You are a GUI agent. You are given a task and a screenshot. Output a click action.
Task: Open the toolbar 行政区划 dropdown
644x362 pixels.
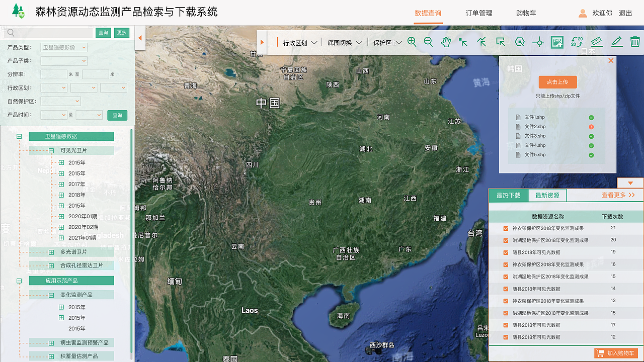point(300,43)
